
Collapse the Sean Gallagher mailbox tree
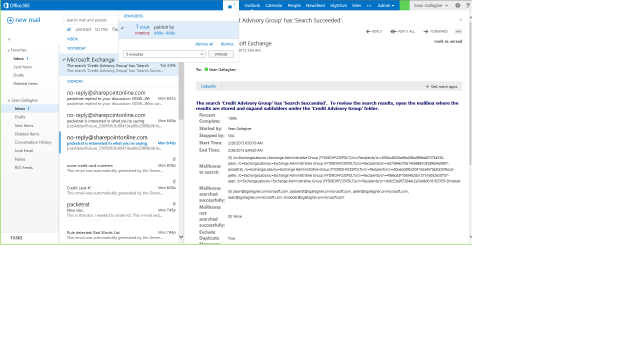point(8,100)
